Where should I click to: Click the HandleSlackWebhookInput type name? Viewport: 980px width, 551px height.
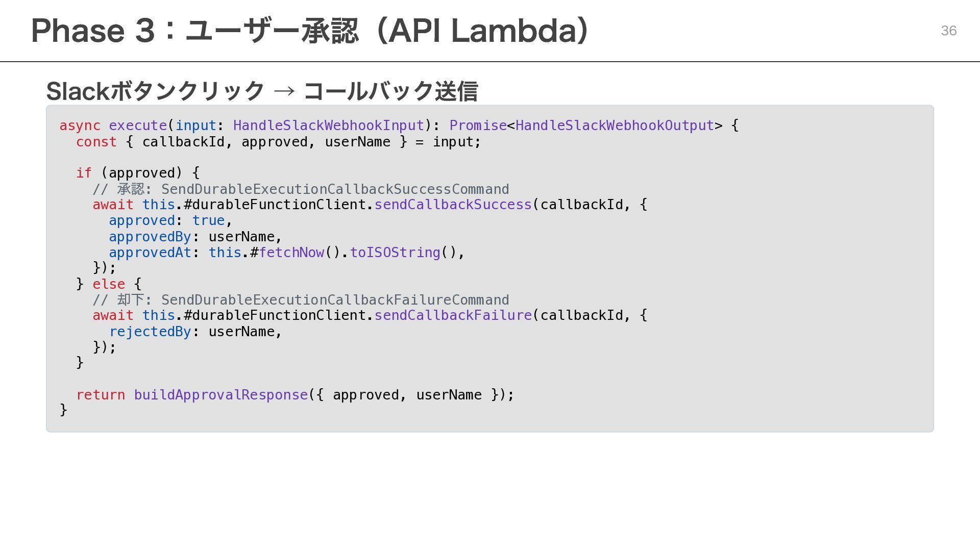click(328, 126)
